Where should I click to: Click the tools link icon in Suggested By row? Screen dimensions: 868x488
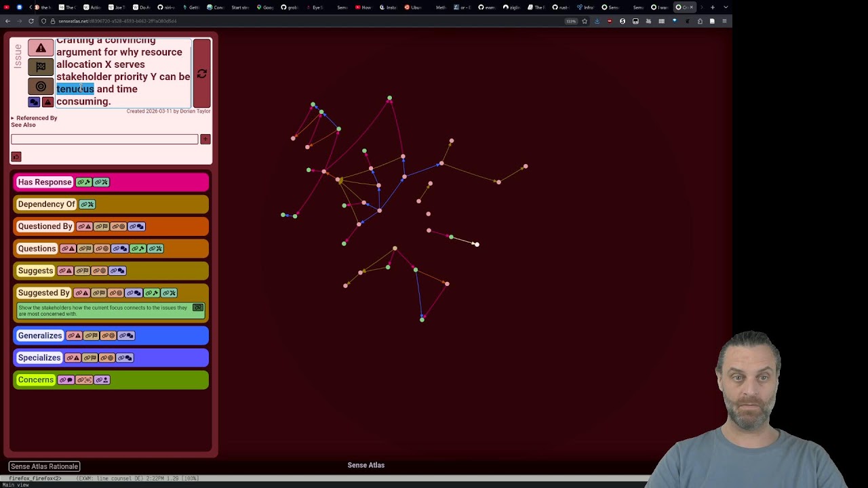tap(169, 293)
